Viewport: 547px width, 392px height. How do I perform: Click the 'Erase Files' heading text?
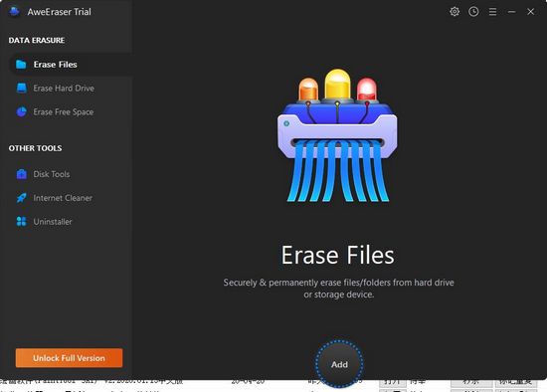338,255
